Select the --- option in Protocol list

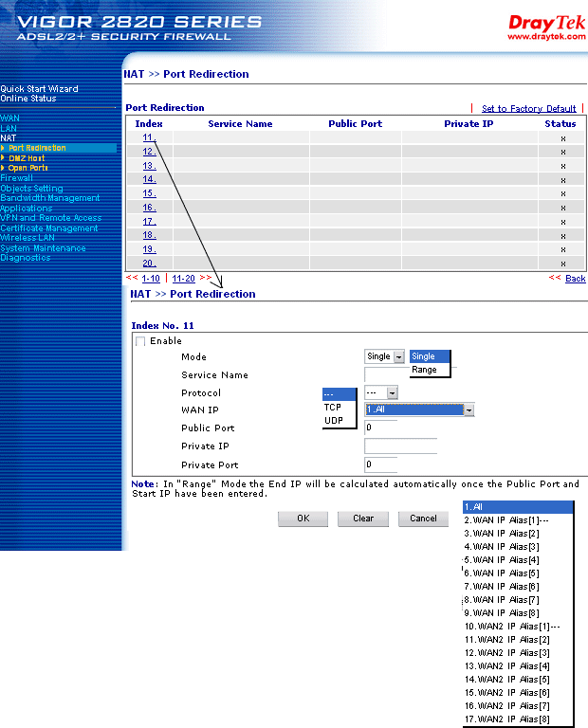click(x=340, y=394)
